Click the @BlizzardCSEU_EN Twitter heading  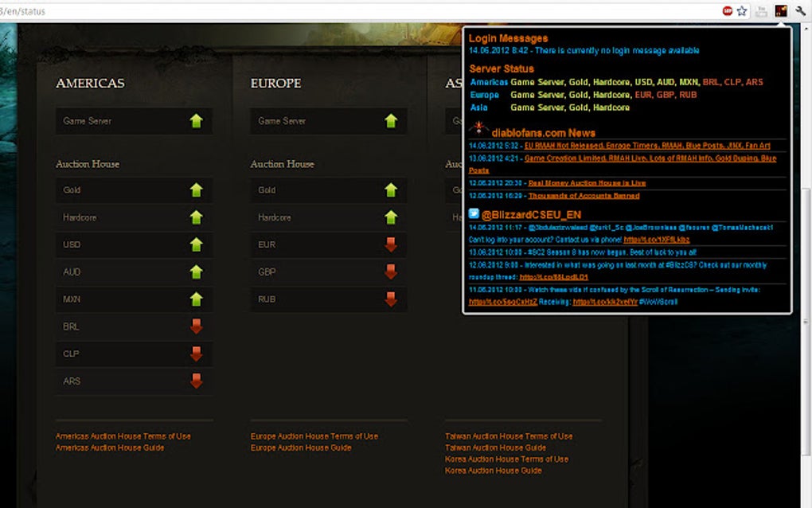tap(531, 214)
